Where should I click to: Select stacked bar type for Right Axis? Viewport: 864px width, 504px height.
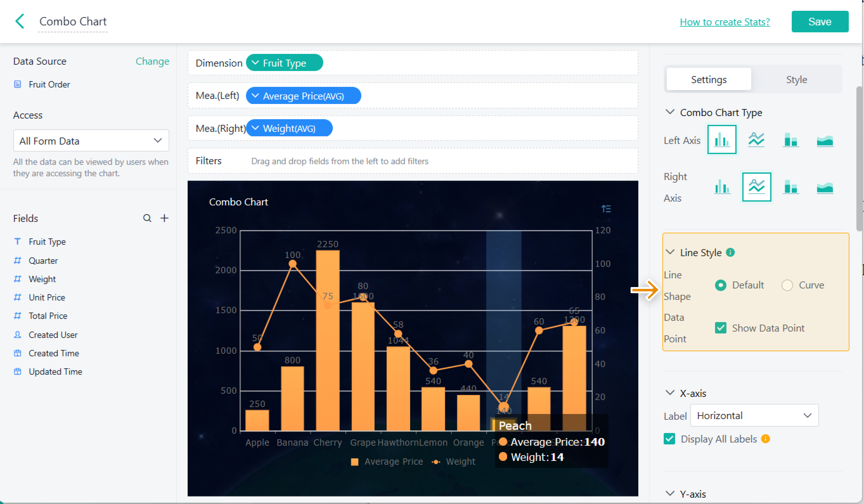click(x=791, y=187)
